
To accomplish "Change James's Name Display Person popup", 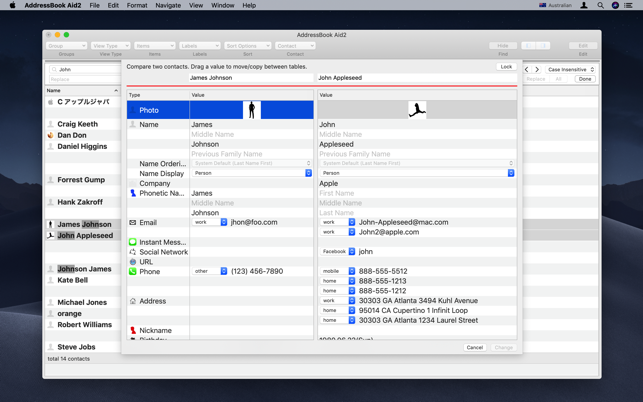I will 252,173.
